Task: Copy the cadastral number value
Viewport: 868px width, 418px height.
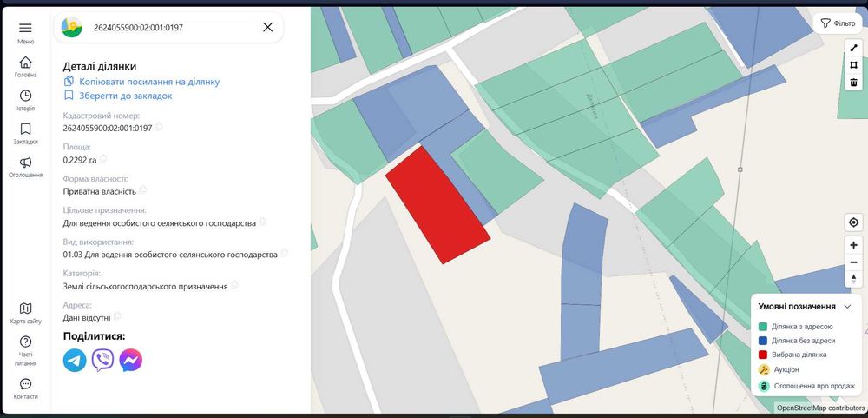Action: (159, 127)
